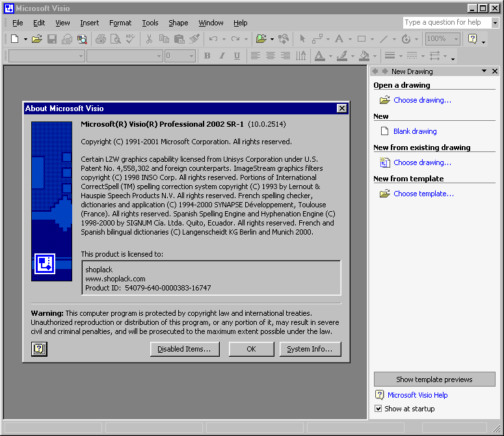Viewport: 504px width, 436px height.
Task: Click Choose template link
Action: pyautogui.click(x=423, y=194)
